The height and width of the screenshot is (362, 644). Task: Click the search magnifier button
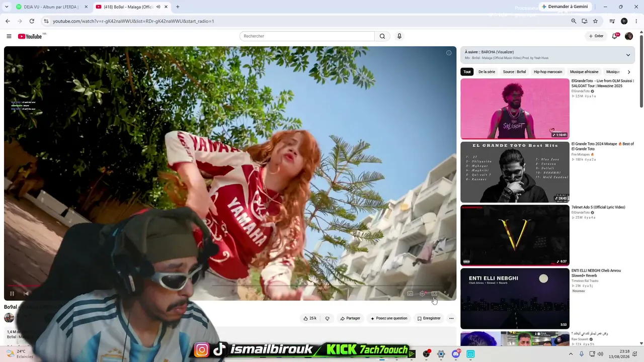(x=382, y=36)
